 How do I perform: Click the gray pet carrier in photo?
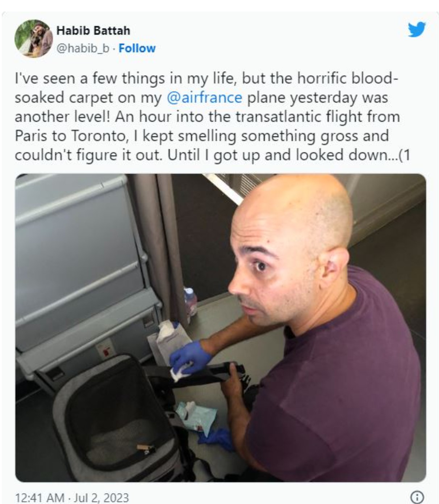(116, 420)
